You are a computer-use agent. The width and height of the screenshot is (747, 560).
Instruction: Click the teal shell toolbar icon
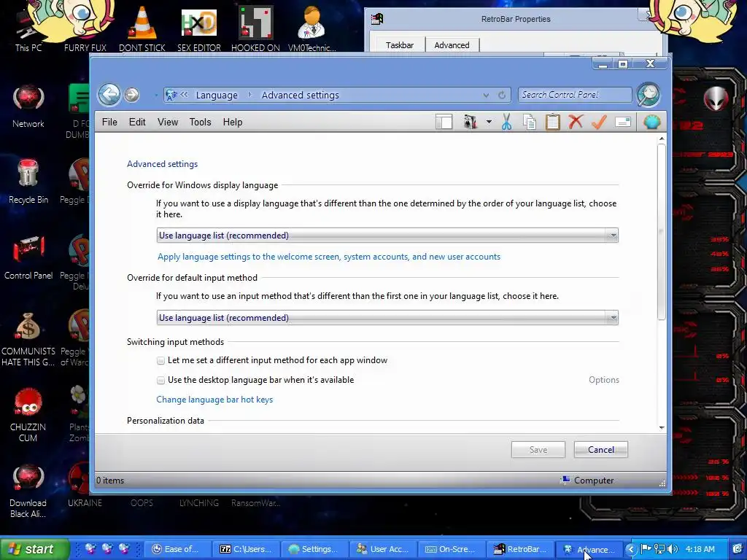tap(651, 122)
